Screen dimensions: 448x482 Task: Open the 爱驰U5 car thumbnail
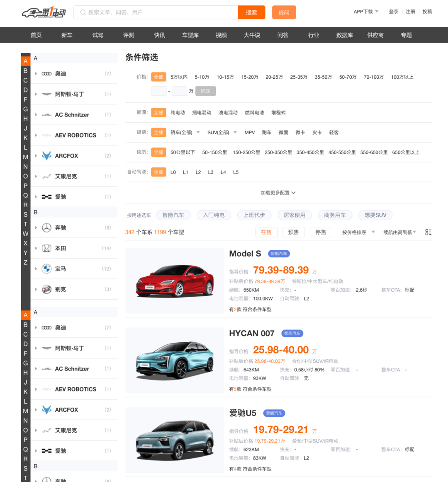(175, 440)
